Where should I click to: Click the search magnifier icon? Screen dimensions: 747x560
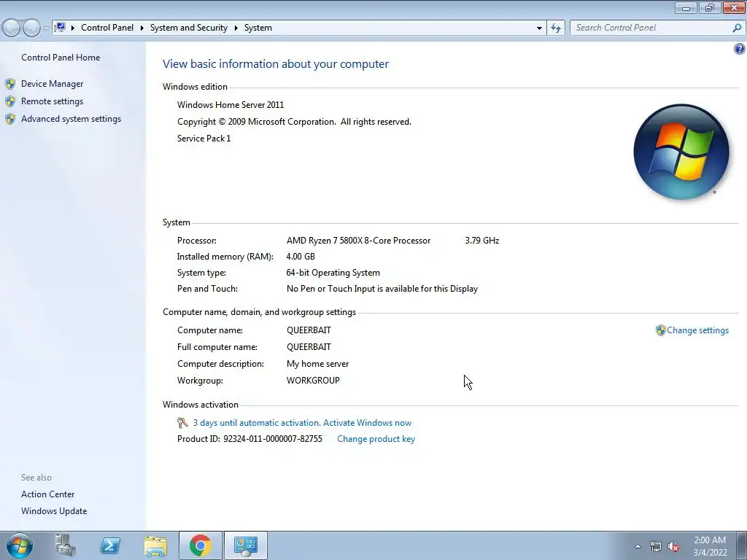point(737,28)
